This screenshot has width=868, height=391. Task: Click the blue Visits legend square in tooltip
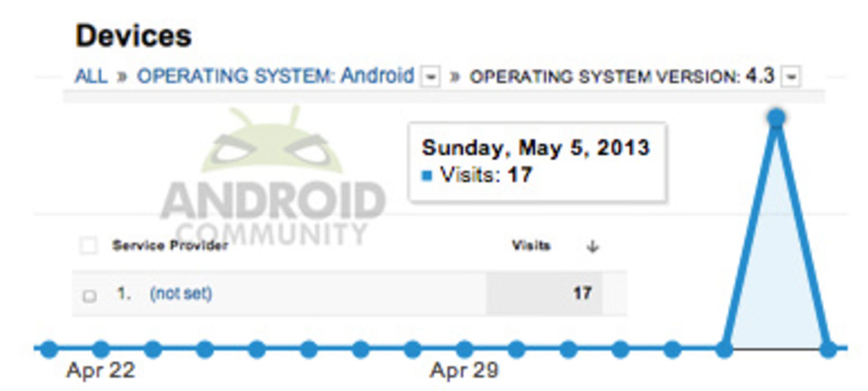point(427,175)
